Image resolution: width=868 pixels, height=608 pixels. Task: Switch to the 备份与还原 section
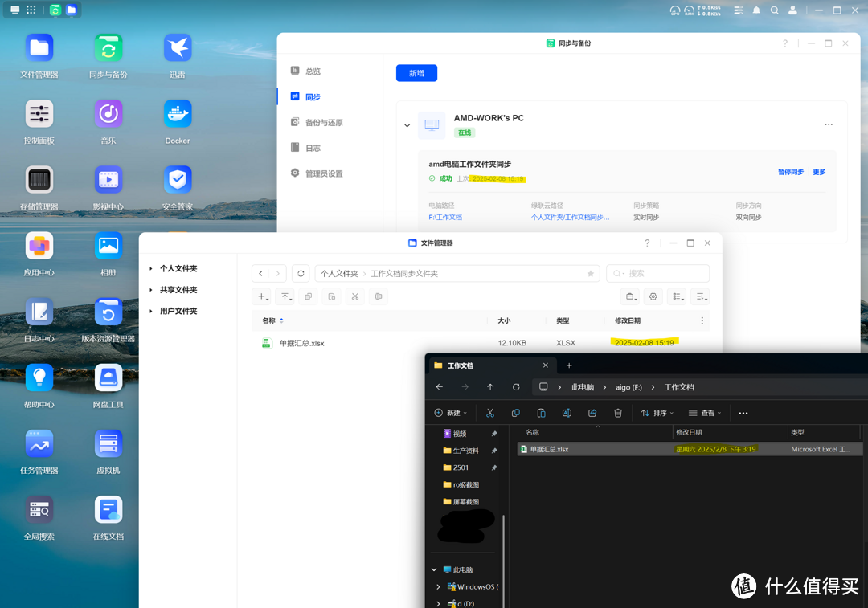(x=323, y=123)
